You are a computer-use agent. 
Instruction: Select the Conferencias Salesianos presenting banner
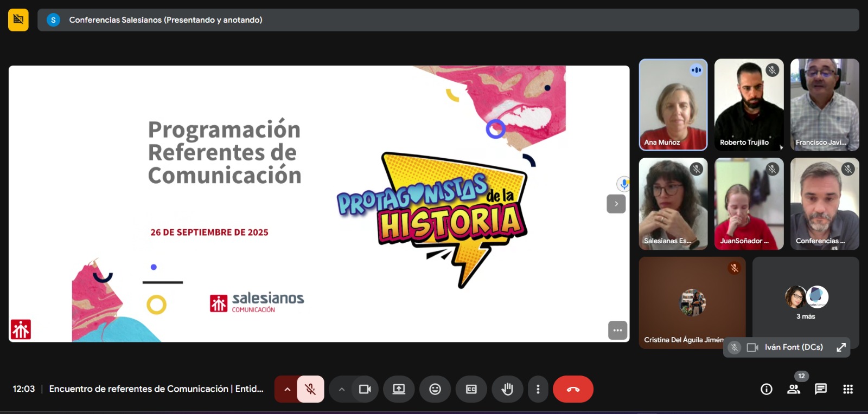[448, 20]
